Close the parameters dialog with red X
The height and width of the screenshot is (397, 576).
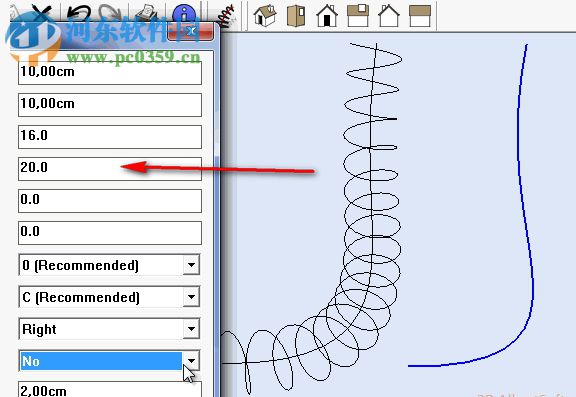(190, 32)
